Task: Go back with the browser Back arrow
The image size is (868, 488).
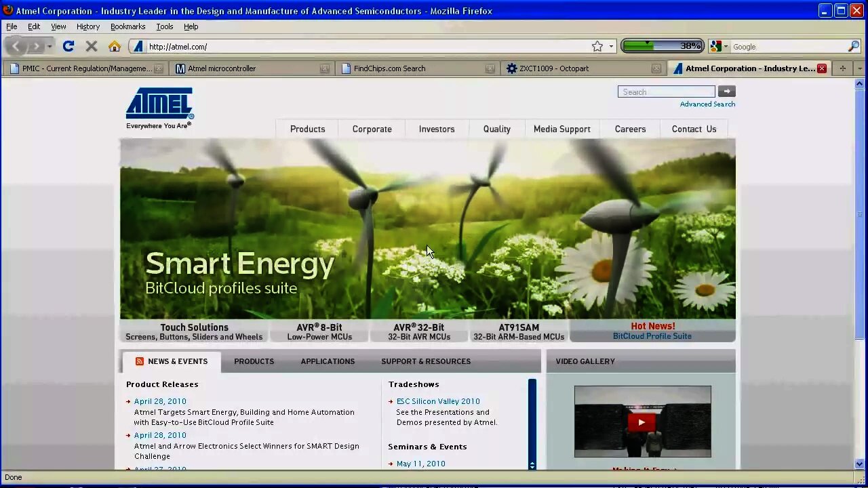Action: click(16, 47)
